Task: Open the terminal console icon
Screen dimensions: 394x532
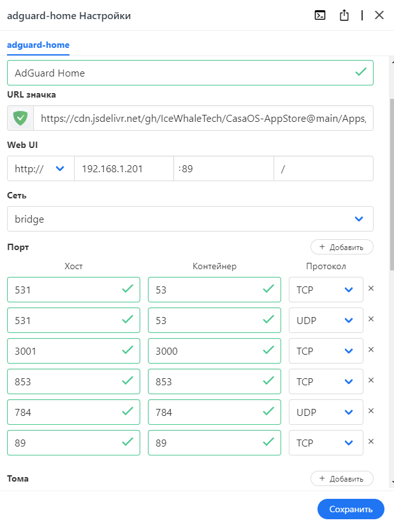Action: pos(320,16)
